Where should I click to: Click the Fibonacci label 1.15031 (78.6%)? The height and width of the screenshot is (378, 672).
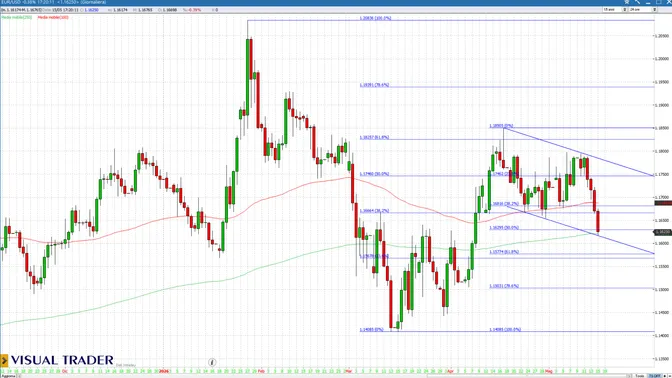click(504, 286)
